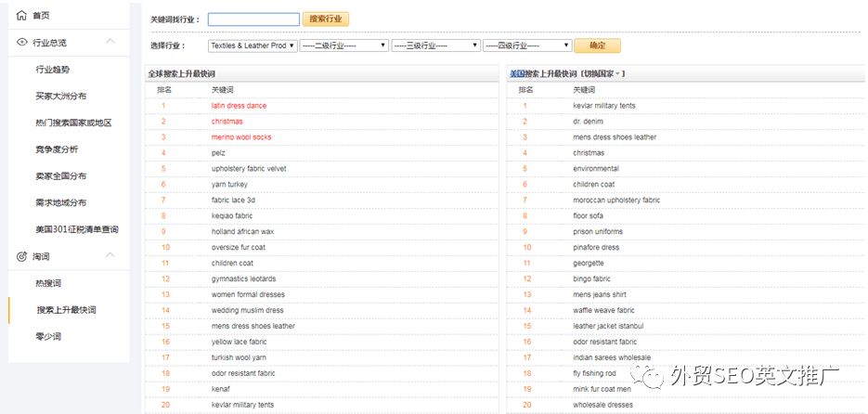Screen dimensions: 868x414
Task: Open the 切换国家 country switcher
Action: click(x=602, y=73)
